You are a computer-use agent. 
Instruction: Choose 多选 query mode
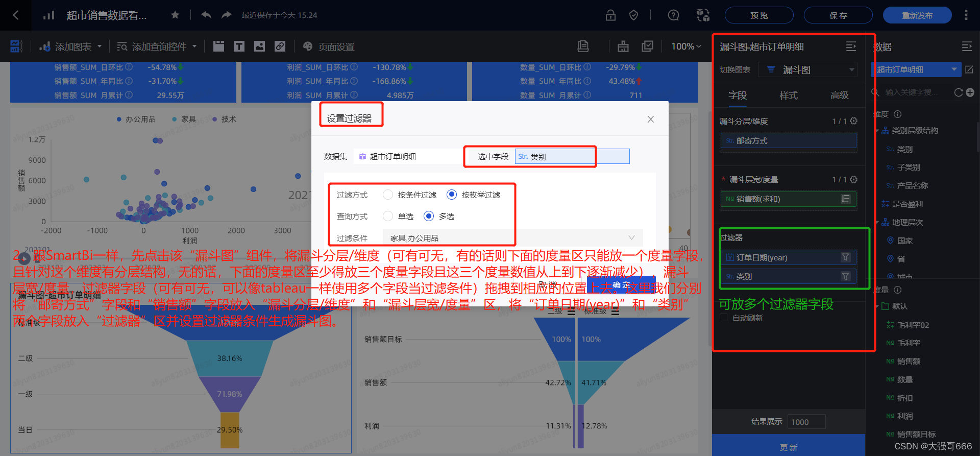(429, 216)
